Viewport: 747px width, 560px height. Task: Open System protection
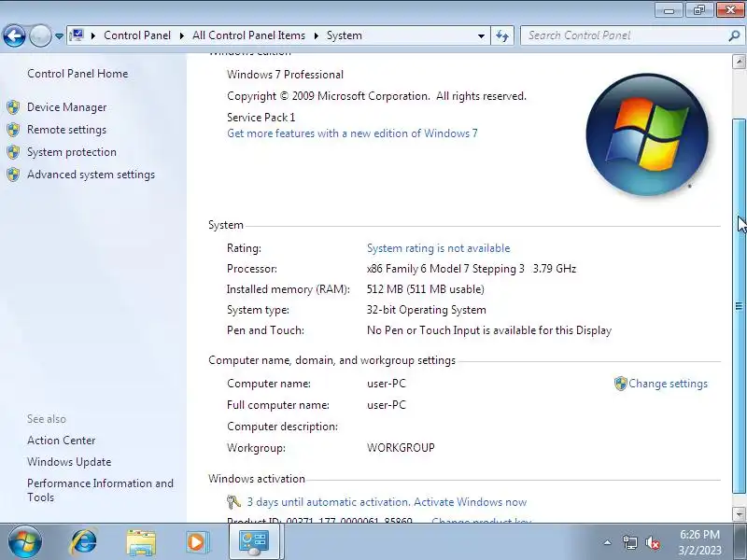(72, 152)
